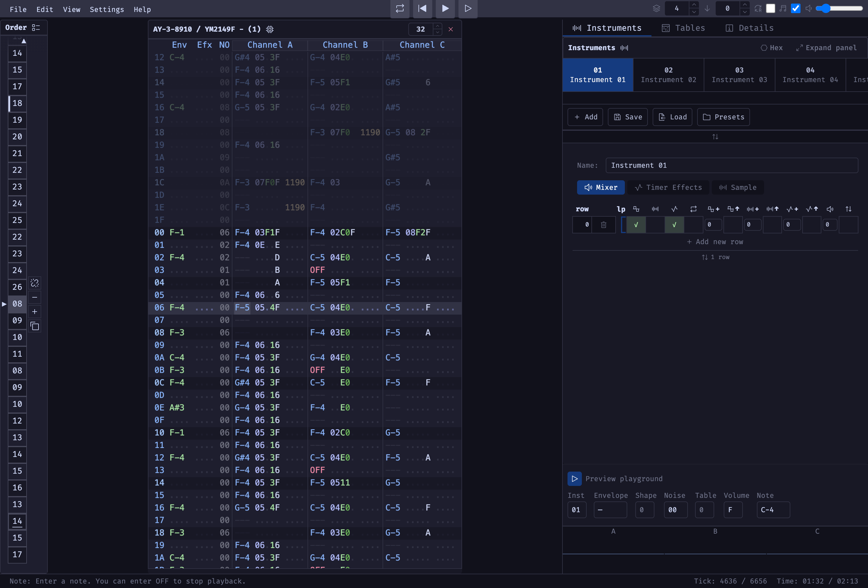Screen dimensions: 868x588
Task: Select the Mixer sub-tab
Action: (x=601, y=187)
